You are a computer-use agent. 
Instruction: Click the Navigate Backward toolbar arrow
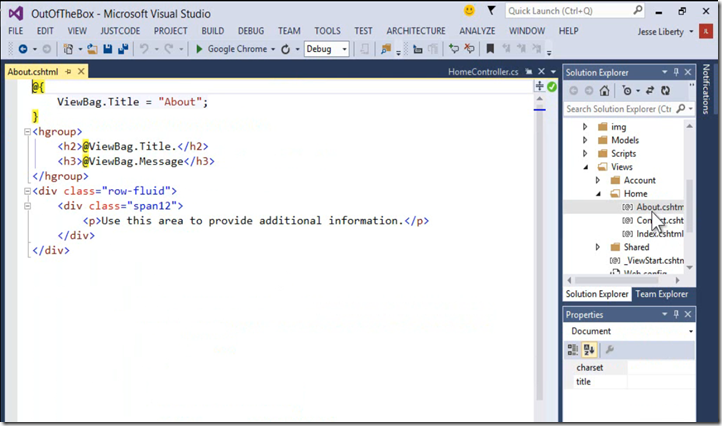point(23,49)
